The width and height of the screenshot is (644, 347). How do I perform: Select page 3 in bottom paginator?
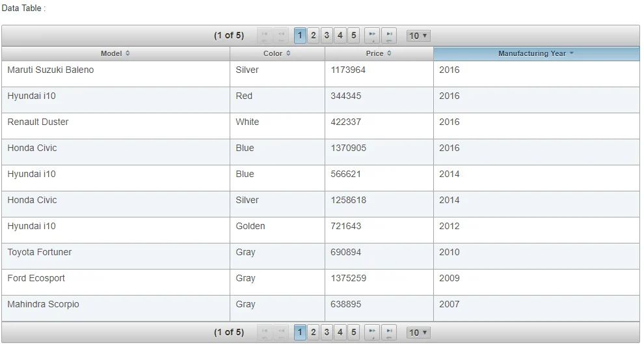(327, 332)
